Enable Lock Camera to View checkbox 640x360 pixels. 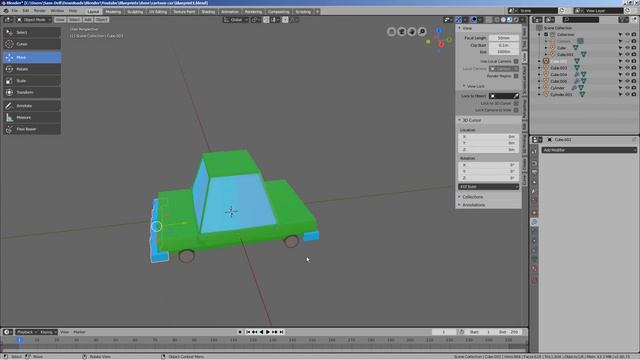pyautogui.click(x=516, y=110)
